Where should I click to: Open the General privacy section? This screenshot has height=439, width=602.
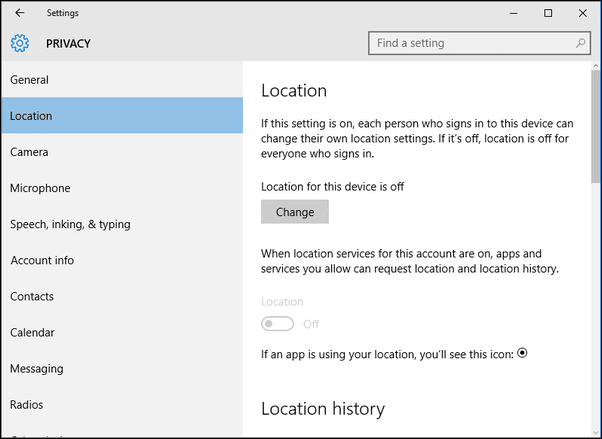pos(122,80)
